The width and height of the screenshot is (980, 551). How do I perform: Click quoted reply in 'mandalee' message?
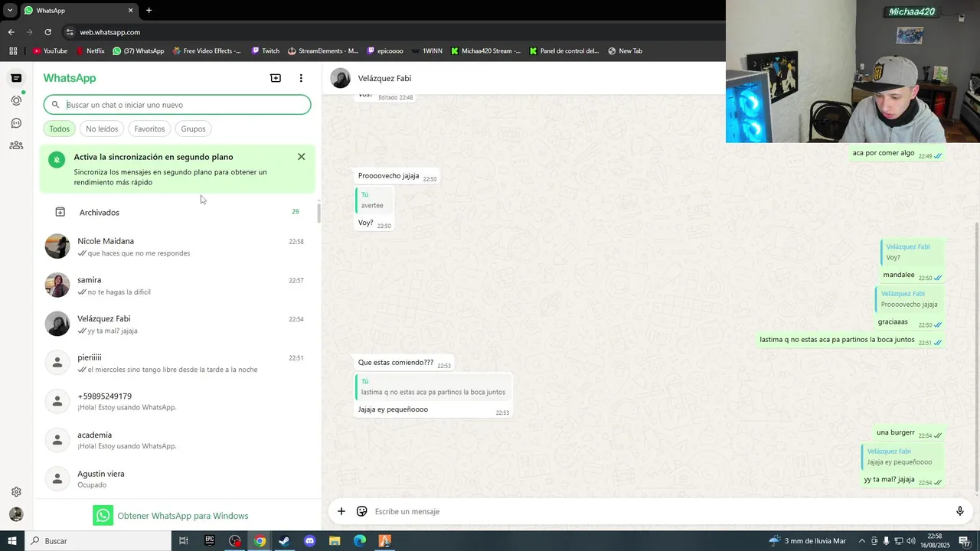tap(912, 253)
